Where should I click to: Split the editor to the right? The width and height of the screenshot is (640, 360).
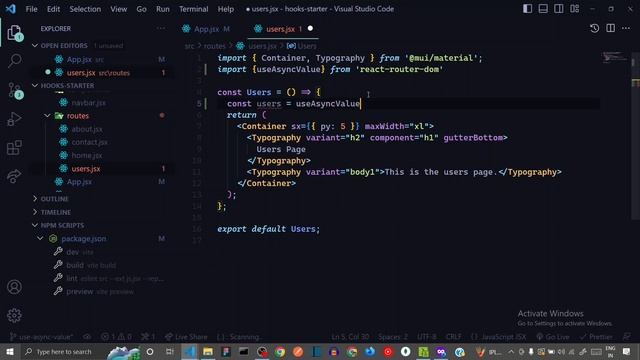coord(610,28)
